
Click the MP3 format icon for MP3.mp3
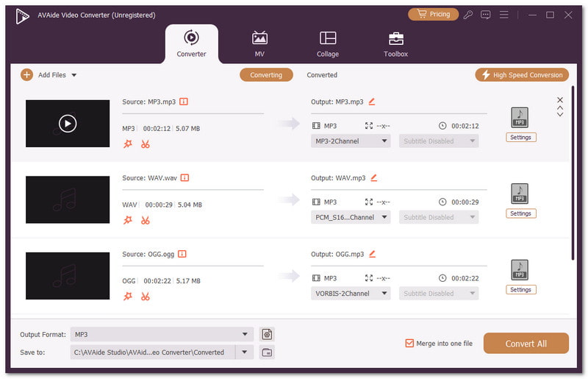click(x=520, y=118)
